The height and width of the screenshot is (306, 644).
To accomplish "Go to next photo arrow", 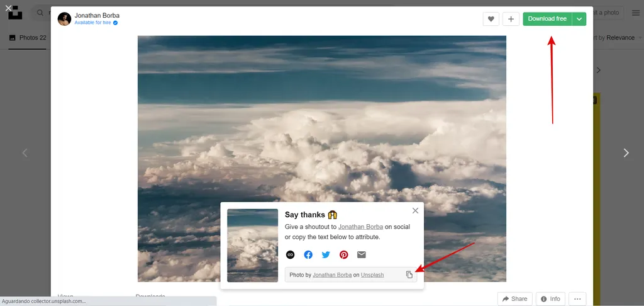I will [626, 153].
